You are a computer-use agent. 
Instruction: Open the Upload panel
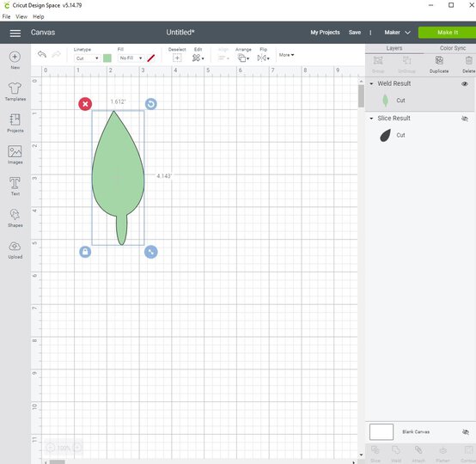[15, 250]
